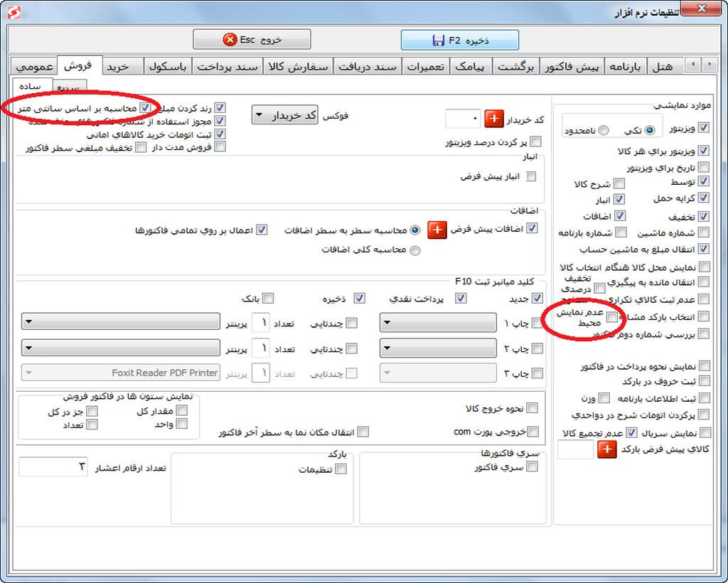Viewport: 728px width, 583px height.
Task: Open the سفارش کالا tab
Action: (298, 67)
